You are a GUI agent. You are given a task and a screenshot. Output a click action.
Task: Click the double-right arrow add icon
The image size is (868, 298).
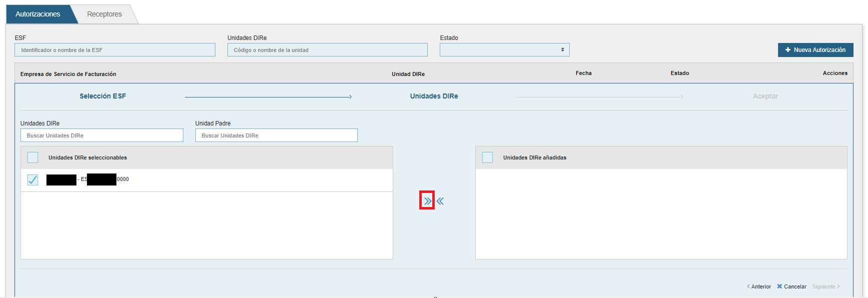click(x=427, y=201)
